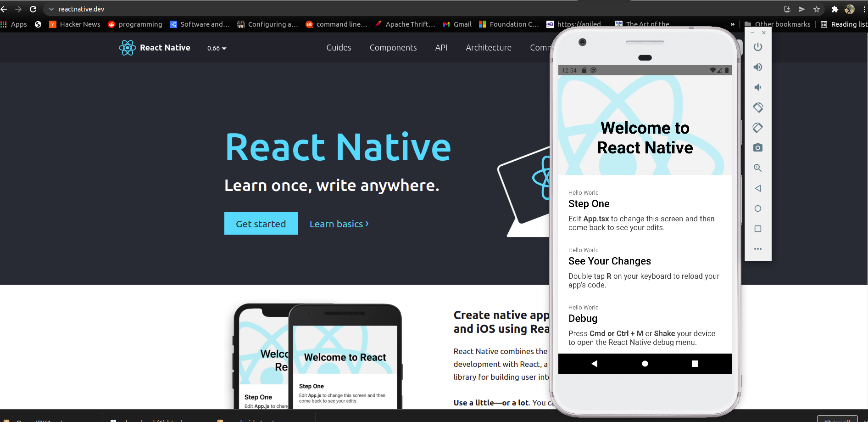Open the command line... bookmark
Image resolution: width=868 pixels, height=422 pixels.
[x=336, y=24]
